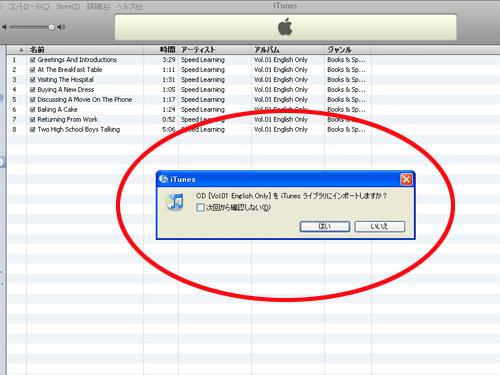Select track name 'At The Breakfast Table'
500x375 pixels.
tap(70, 70)
